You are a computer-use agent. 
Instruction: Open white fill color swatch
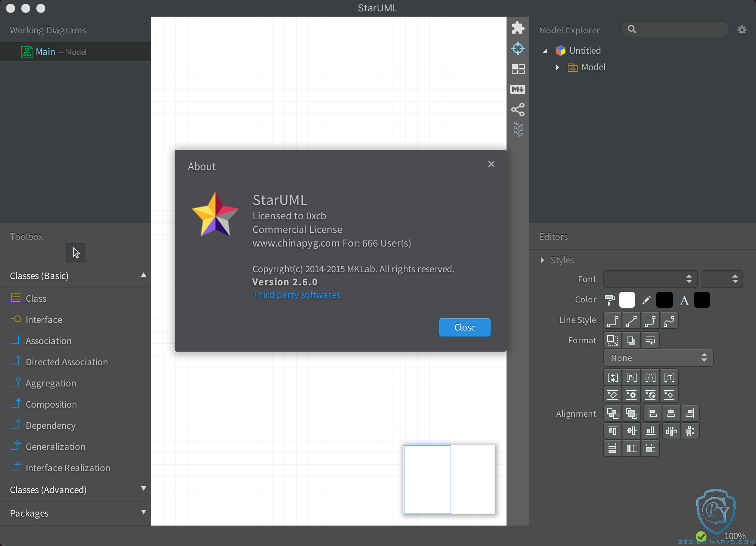[627, 300]
